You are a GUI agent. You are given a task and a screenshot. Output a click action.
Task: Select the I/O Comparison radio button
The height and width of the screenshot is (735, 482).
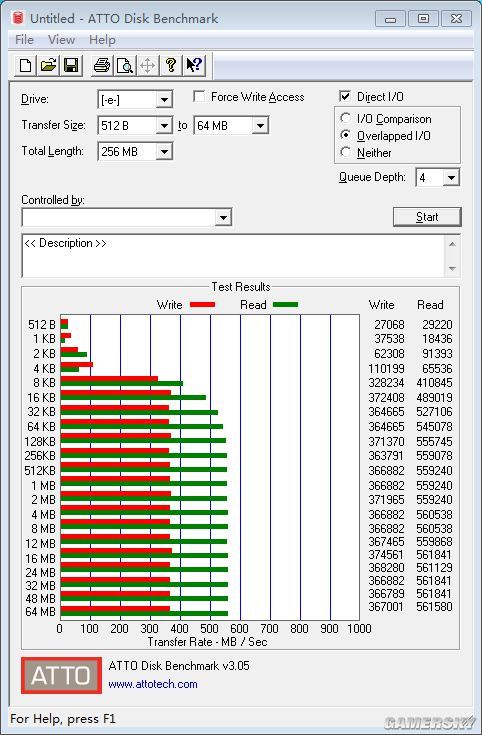point(346,118)
